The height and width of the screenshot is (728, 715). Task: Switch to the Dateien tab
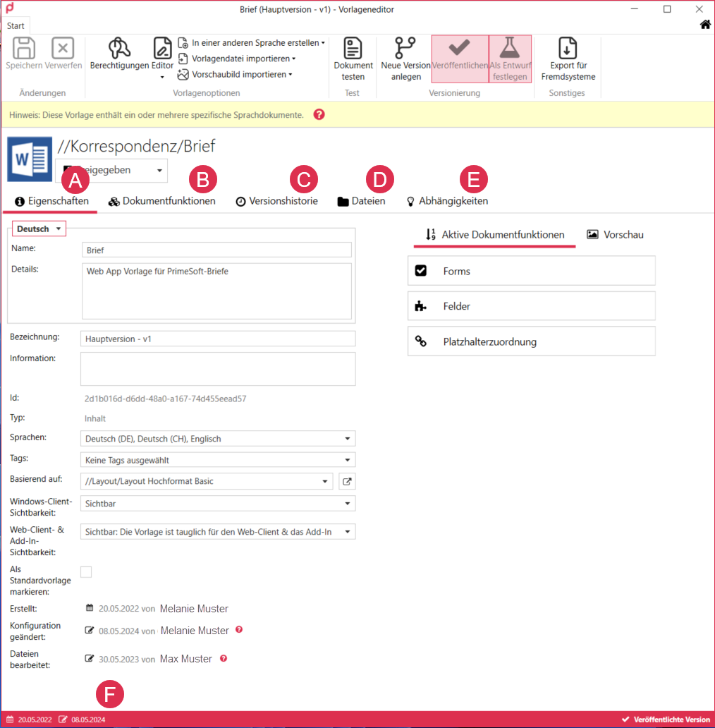362,201
